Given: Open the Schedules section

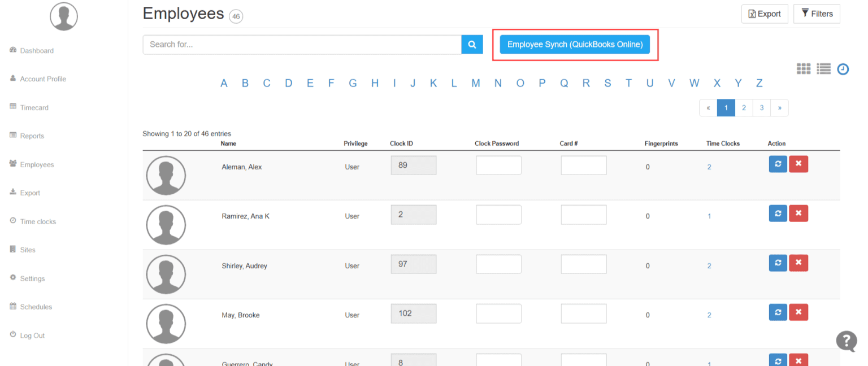Looking at the screenshot, I should (36, 307).
